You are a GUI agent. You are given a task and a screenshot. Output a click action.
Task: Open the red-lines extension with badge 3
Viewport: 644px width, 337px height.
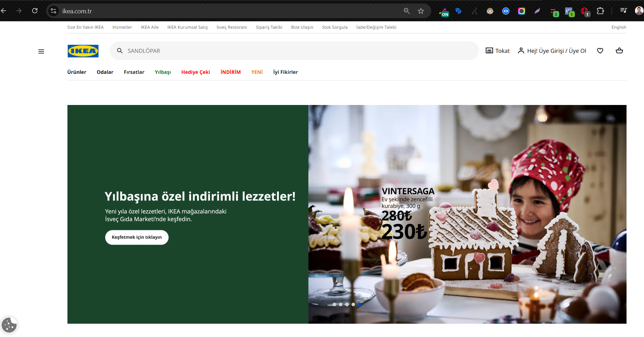pyautogui.click(x=554, y=12)
